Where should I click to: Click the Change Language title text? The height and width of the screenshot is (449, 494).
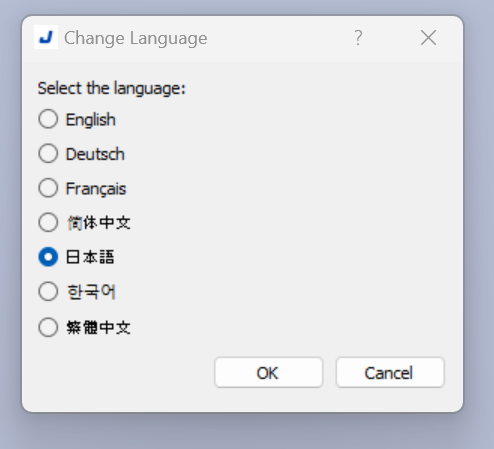point(136,38)
